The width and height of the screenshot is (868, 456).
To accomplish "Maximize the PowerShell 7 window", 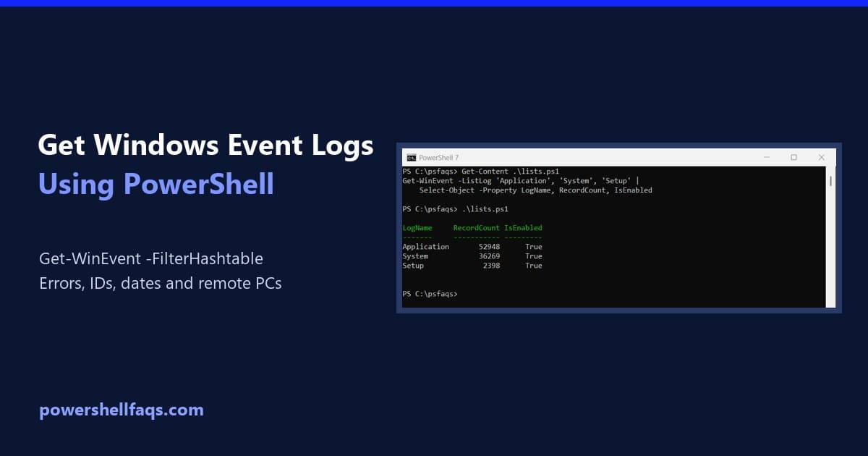I will [793, 157].
